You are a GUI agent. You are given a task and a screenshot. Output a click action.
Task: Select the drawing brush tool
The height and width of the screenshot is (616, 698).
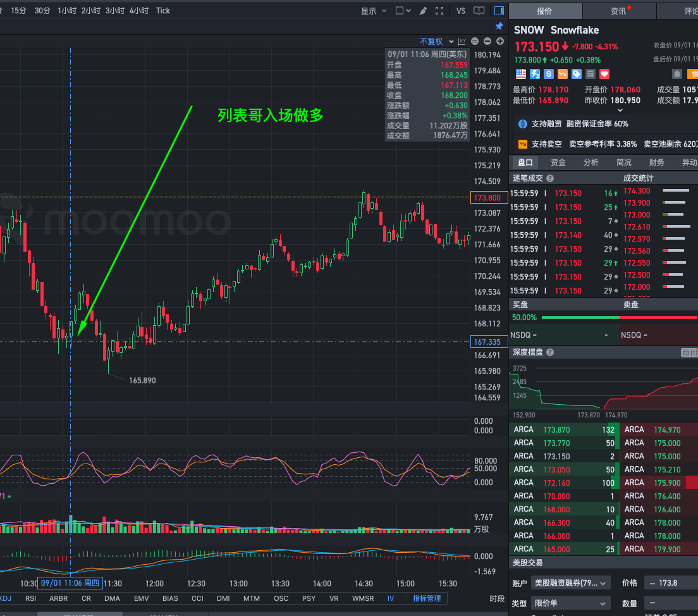[x=423, y=11]
